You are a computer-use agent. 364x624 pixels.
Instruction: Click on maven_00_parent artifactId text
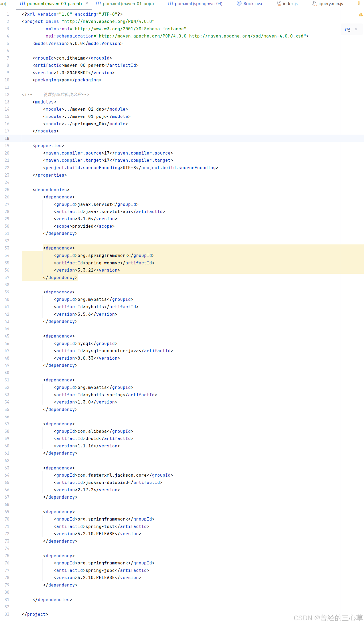[x=84, y=65]
